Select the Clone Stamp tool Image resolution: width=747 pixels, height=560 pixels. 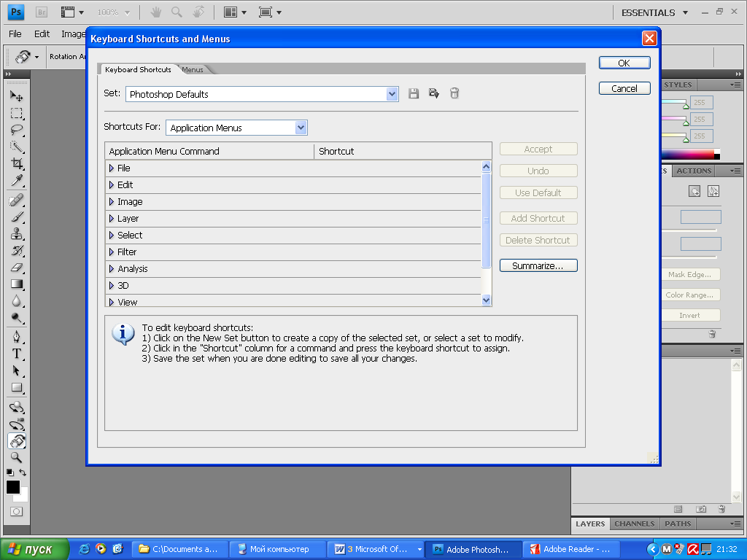tap(17, 233)
